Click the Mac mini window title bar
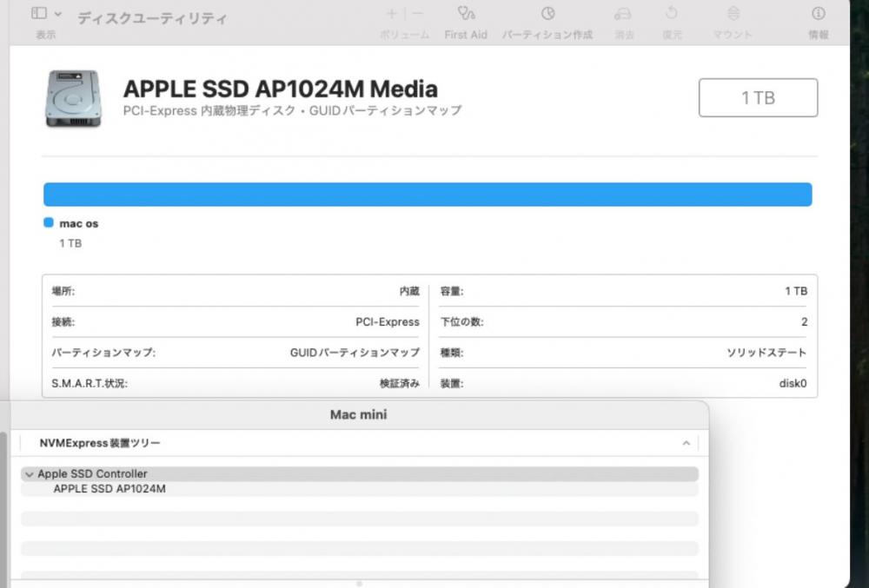The image size is (869, 588). click(x=358, y=414)
